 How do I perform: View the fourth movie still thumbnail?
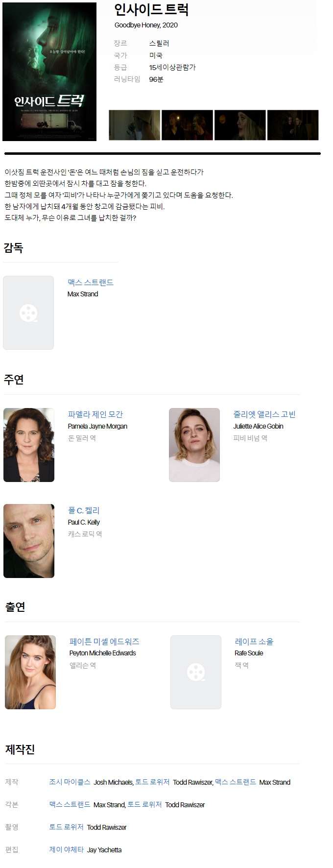pos(293,125)
